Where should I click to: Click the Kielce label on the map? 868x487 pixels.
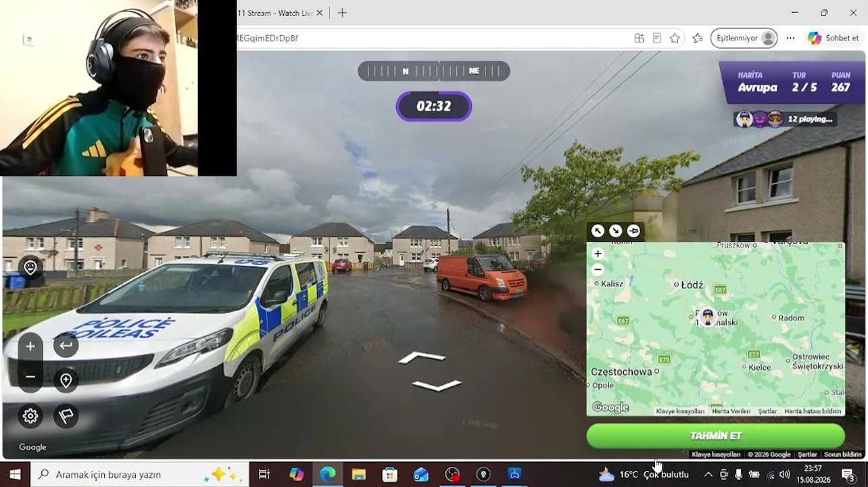[x=760, y=367]
